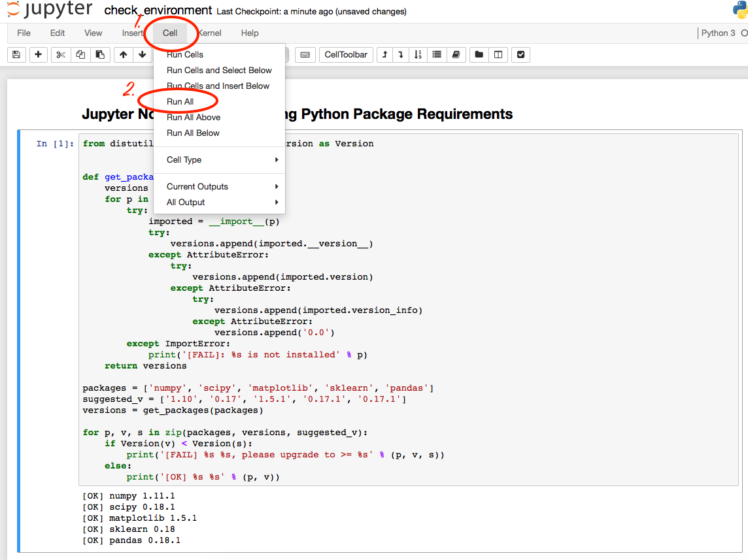
Task: Click the check_environment notebook title
Action: [x=158, y=10]
